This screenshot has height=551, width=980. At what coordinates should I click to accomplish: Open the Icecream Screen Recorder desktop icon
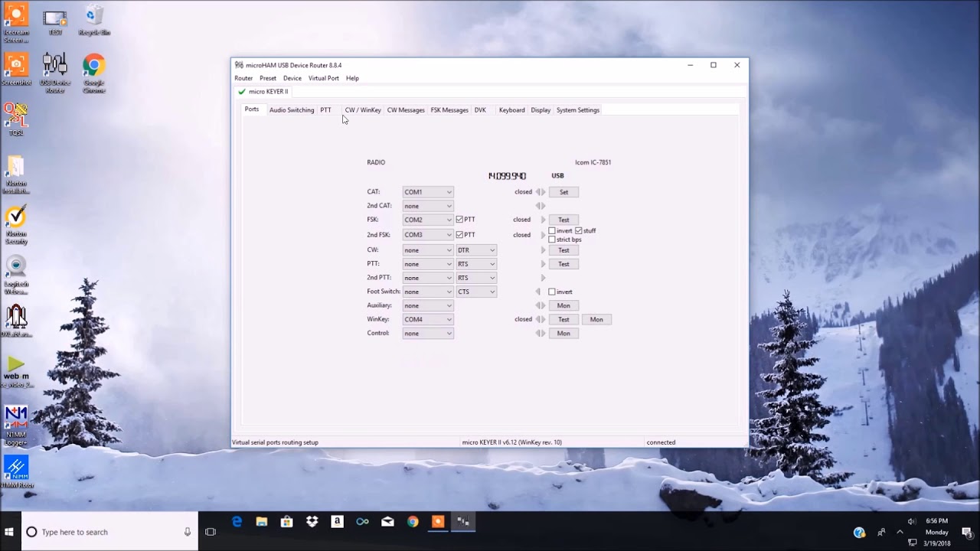16,23
